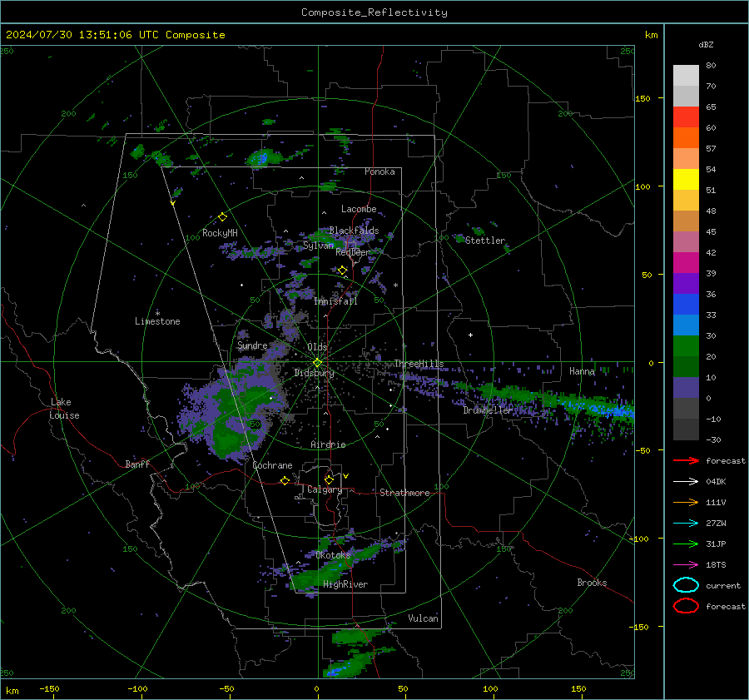Click the Didsbury label
This screenshot has height=700, width=749.
point(314,373)
